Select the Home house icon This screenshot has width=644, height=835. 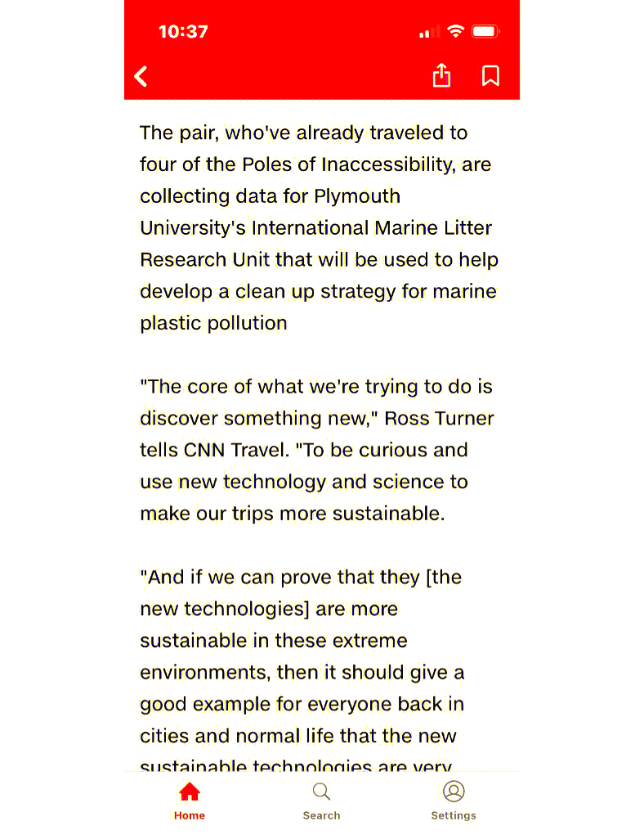[190, 792]
